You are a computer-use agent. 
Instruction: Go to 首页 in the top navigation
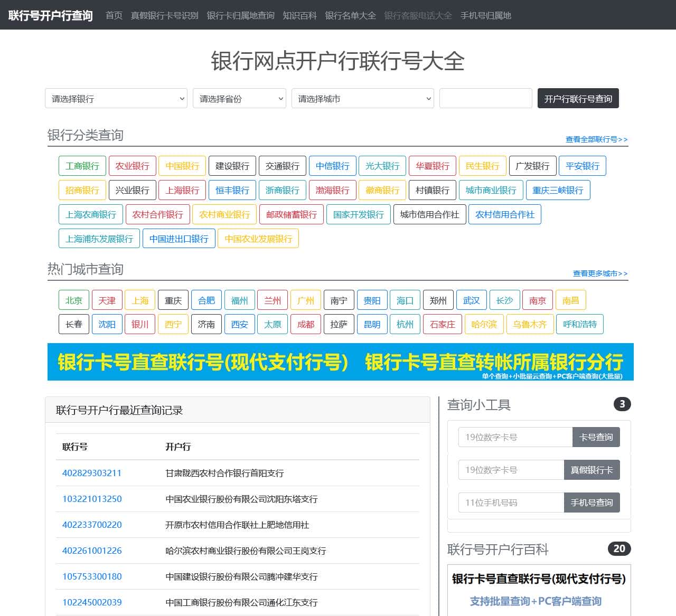(x=114, y=15)
